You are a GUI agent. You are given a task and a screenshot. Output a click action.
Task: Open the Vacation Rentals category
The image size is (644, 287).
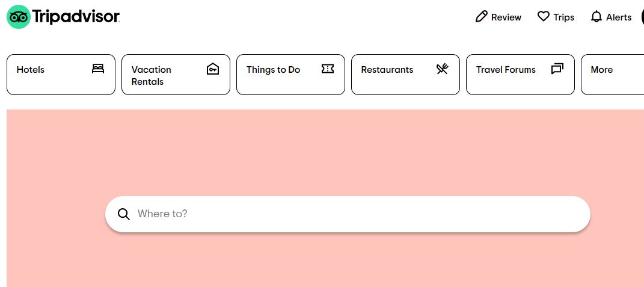[151, 76]
